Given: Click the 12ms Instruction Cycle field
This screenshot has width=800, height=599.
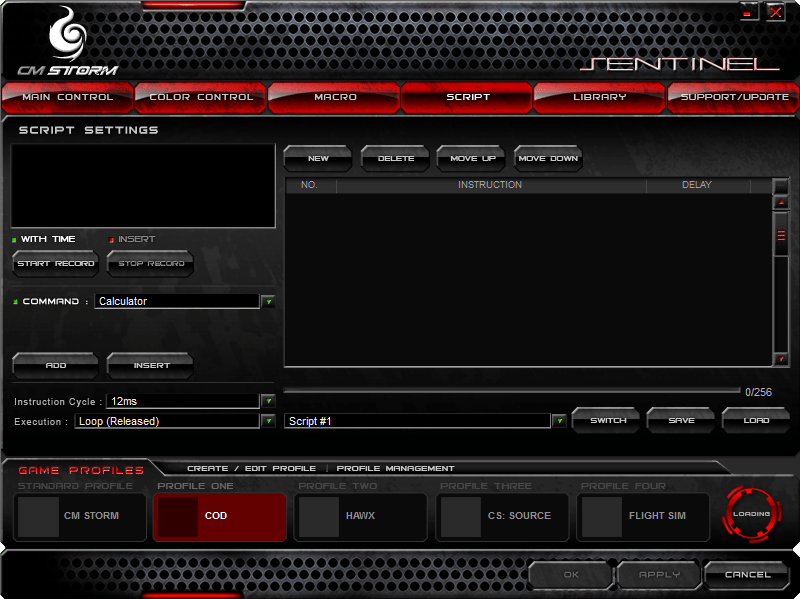Looking at the screenshot, I should pyautogui.click(x=183, y=401).
